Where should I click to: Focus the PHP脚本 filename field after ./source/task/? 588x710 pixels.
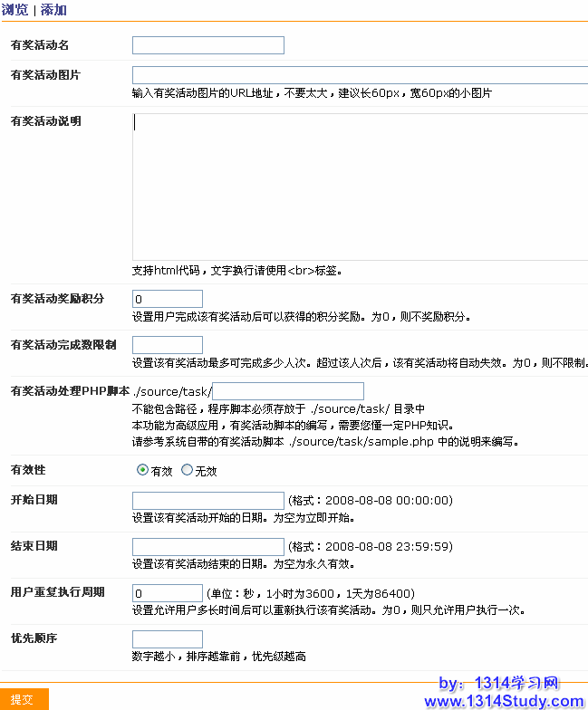(288, 391)
